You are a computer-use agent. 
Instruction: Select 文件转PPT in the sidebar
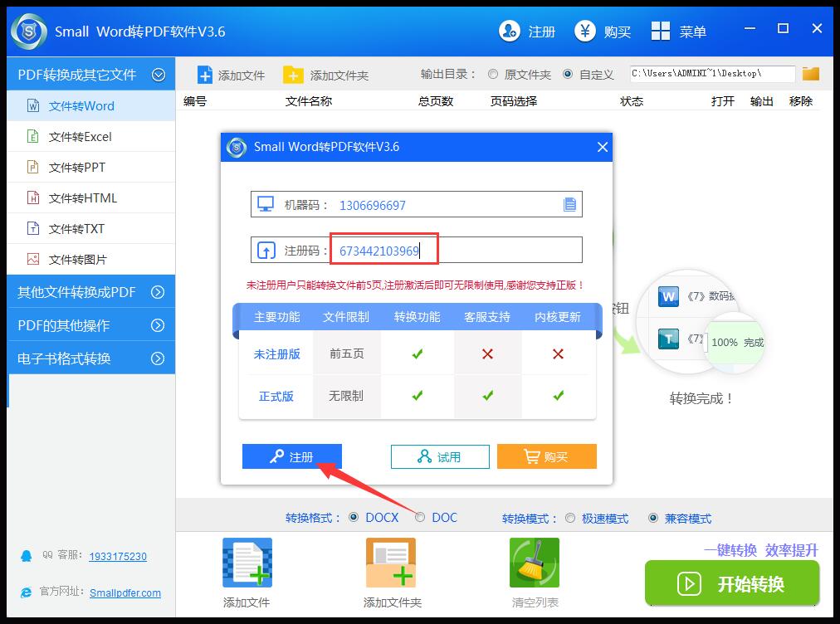[76, 168]
